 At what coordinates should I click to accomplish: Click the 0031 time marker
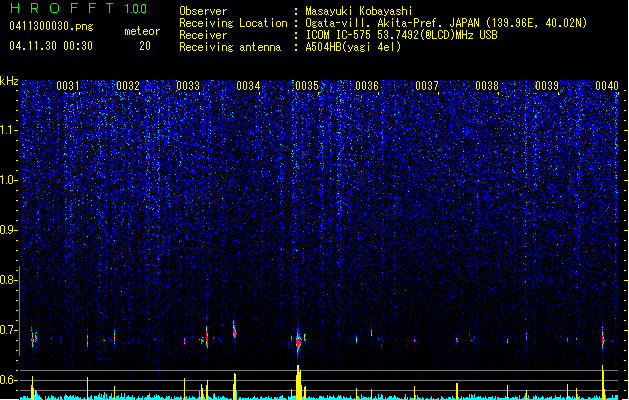(68, 86)
